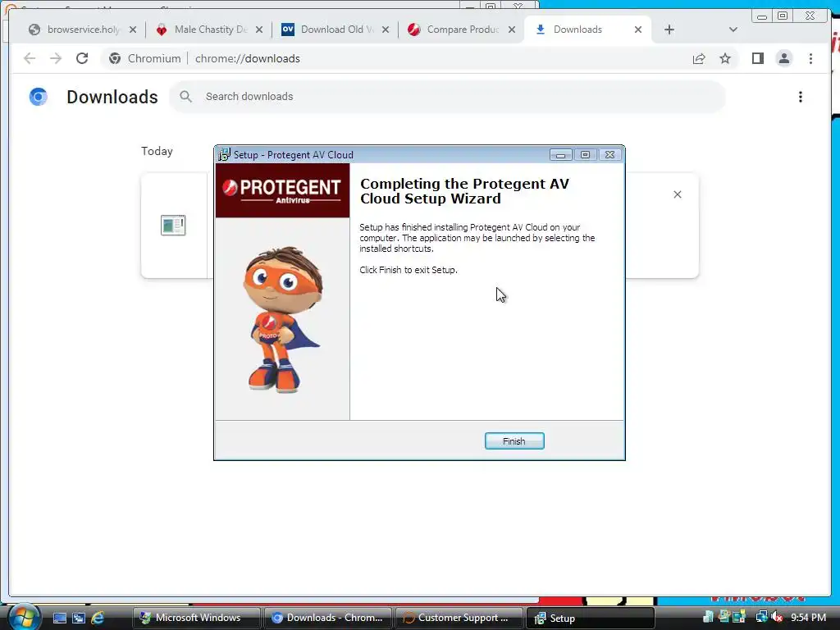Screen dimensions: 840x630
Task: Click Switch between windows quick launch icon
Action: click(x=79, y=618)
